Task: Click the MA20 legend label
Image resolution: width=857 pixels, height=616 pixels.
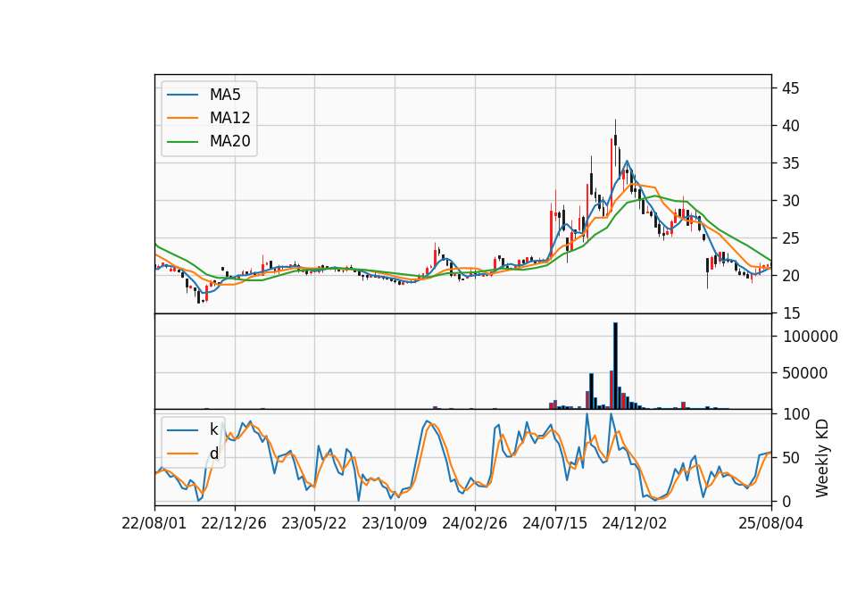Action: click(x=229, y=141)
